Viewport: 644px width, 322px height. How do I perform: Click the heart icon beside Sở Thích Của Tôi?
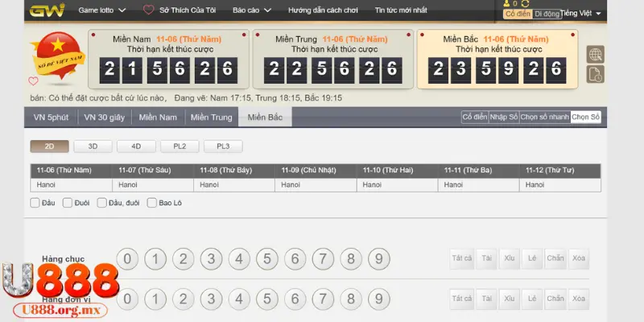pyautogui.click(x=149, y=10)
